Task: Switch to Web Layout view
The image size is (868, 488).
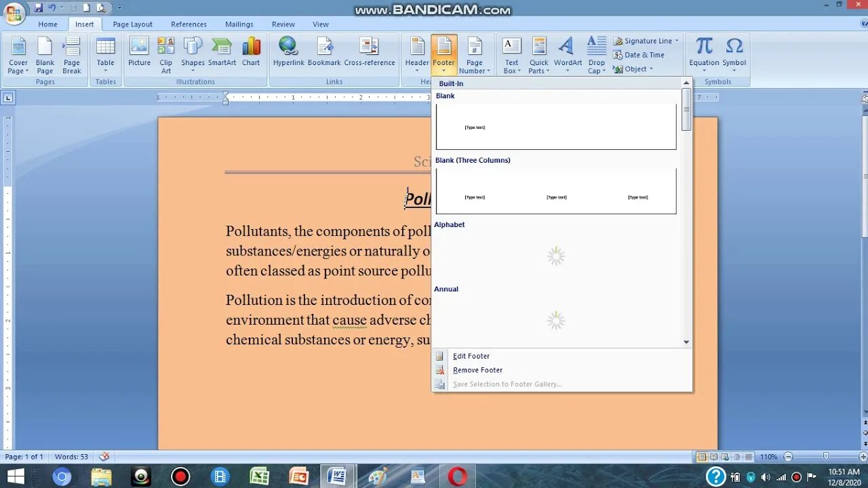Action: tap(725, 457)
